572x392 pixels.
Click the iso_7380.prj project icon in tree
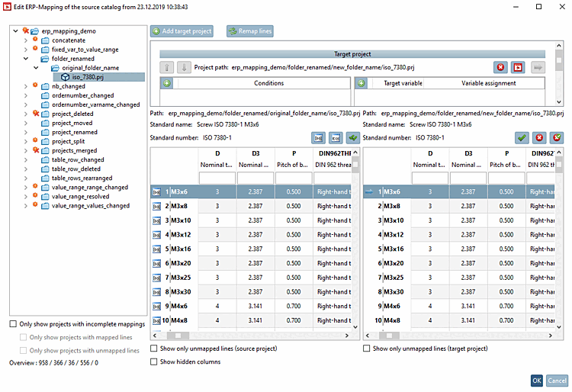[66, 77]
